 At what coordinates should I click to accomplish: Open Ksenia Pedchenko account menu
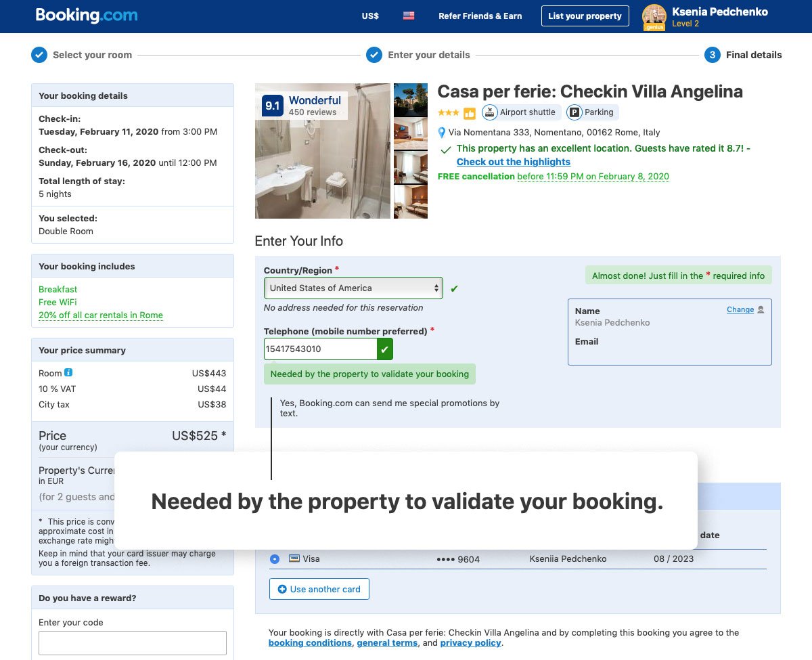720,12
